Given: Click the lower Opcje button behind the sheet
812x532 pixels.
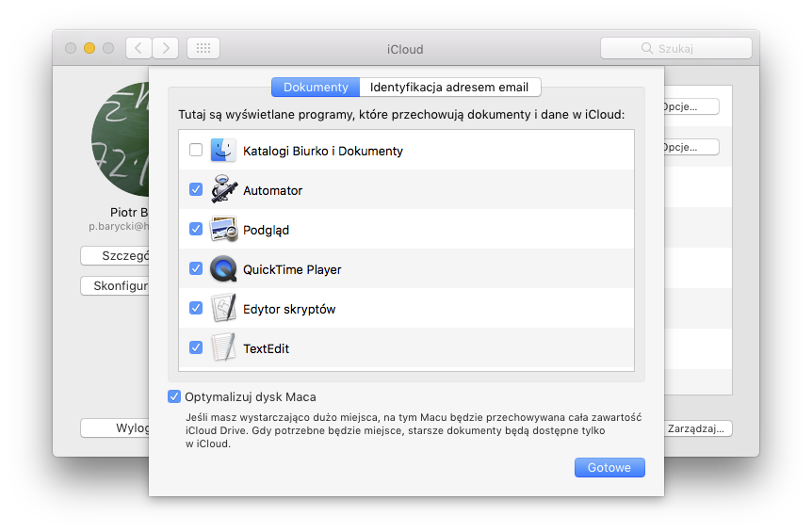Looking at the screenshot, I should coord(691,147).
